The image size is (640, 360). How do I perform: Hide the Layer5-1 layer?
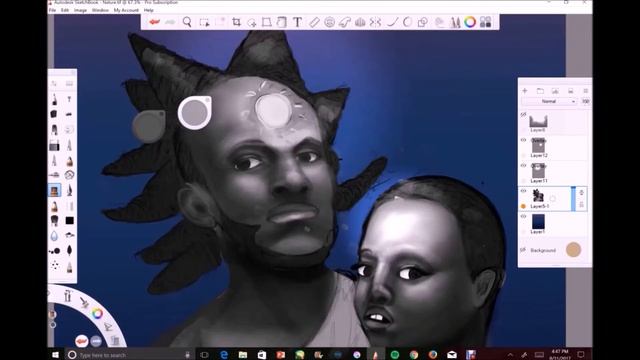(524, 191)
